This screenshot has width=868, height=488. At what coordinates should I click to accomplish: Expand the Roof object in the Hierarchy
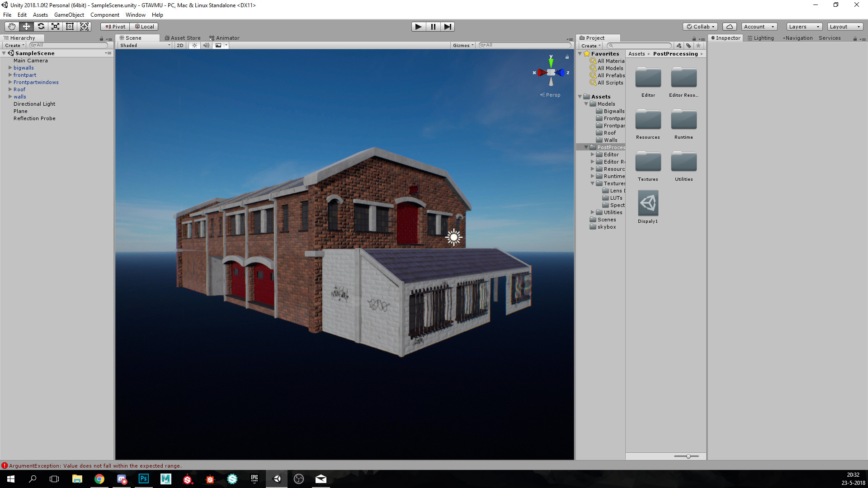point(10,89)
